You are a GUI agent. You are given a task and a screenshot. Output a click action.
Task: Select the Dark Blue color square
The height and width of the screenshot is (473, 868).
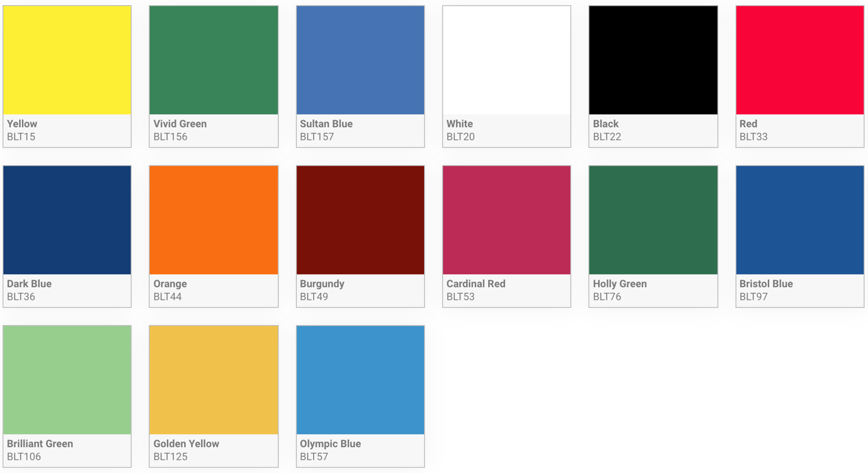point(67,220)
